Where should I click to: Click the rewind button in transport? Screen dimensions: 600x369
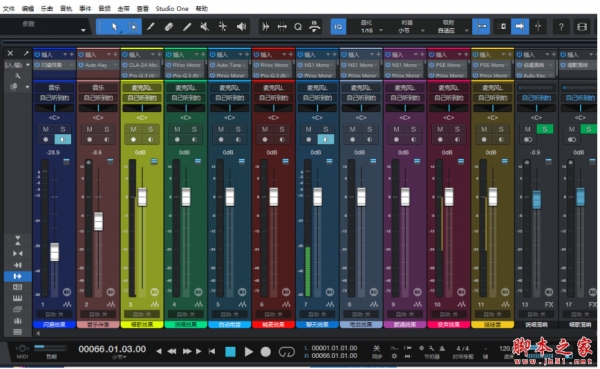pos(172,351)
